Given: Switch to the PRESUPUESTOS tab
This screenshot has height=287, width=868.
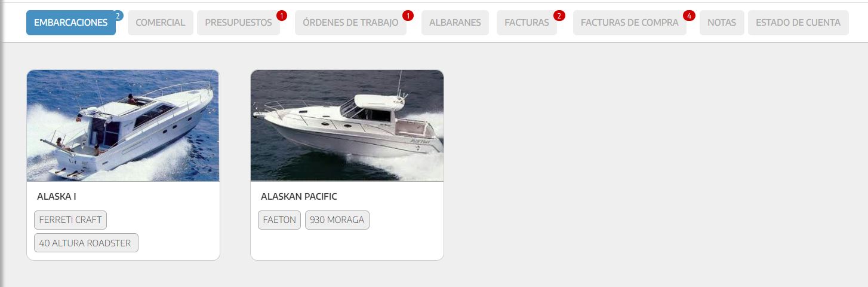Looking at the screenshot, I should click(x=238, y=23).
